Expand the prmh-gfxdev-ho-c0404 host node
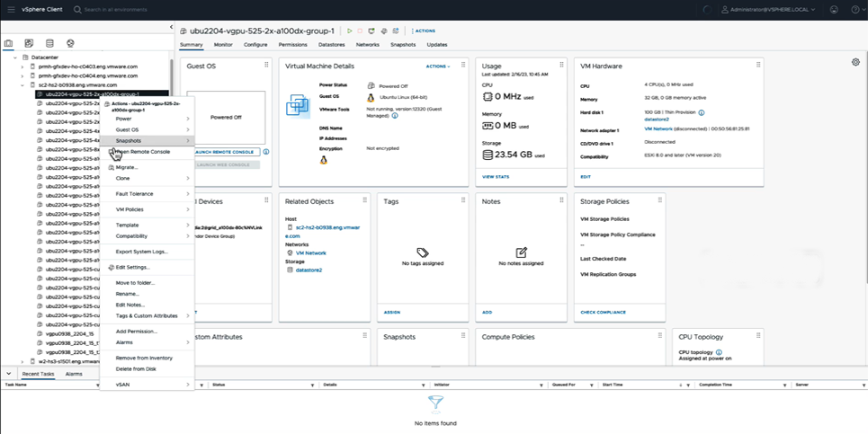The width and height of the screenshot is (868, 434). [x=22, y=75]
